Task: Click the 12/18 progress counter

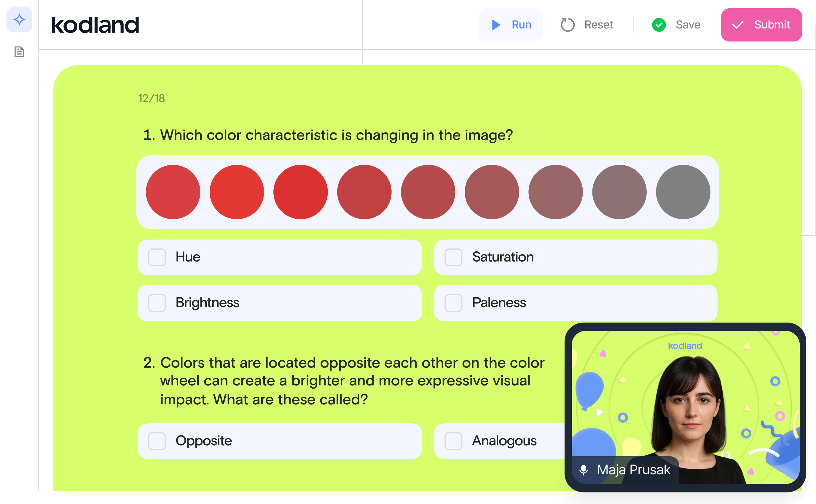Action: (x=152, y=99)
